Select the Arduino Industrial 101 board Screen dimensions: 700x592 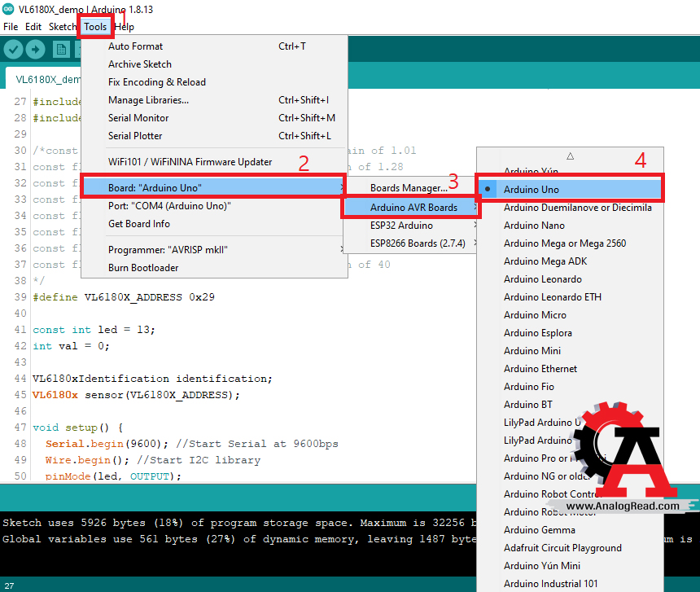(x=570, y=584)
